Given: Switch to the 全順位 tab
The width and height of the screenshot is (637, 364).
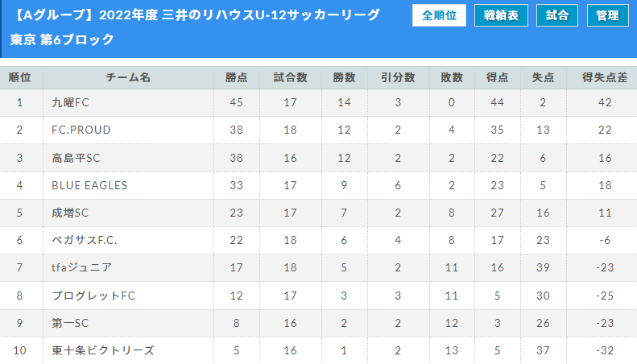Looking at the screenshot, I should click(439, 15).
